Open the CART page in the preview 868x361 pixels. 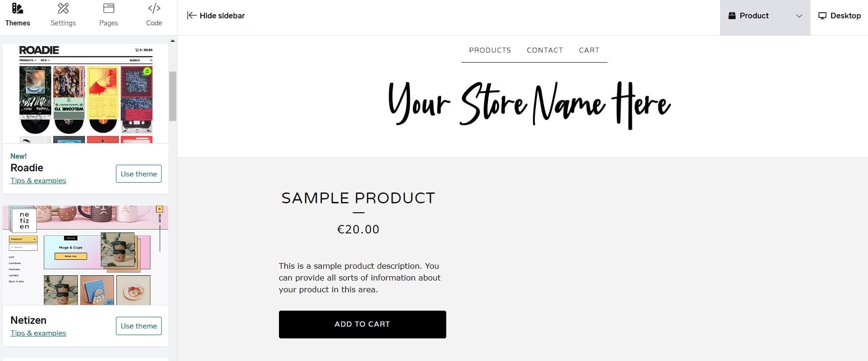(589, 50)
